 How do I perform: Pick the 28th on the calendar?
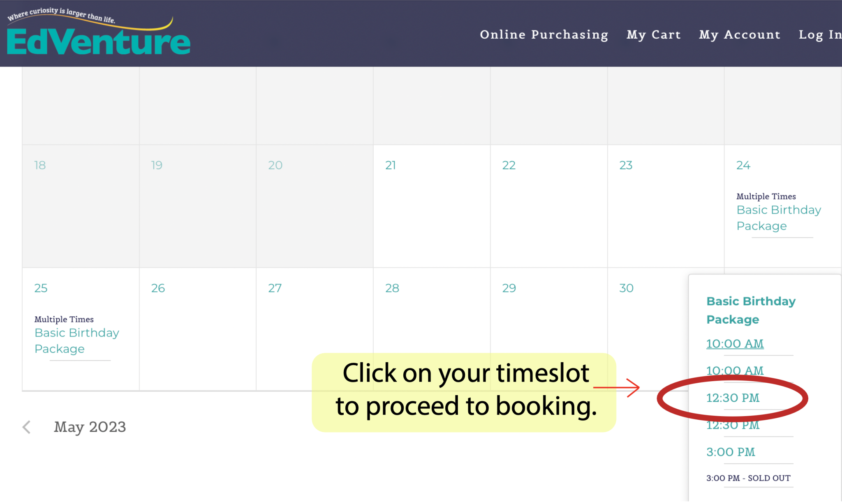[392, 288]
